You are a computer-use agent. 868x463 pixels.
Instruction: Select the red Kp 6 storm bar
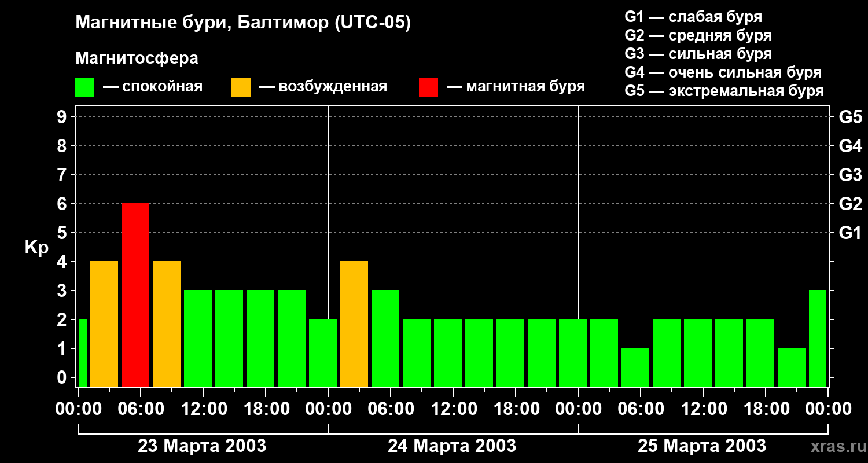[135, 295]
